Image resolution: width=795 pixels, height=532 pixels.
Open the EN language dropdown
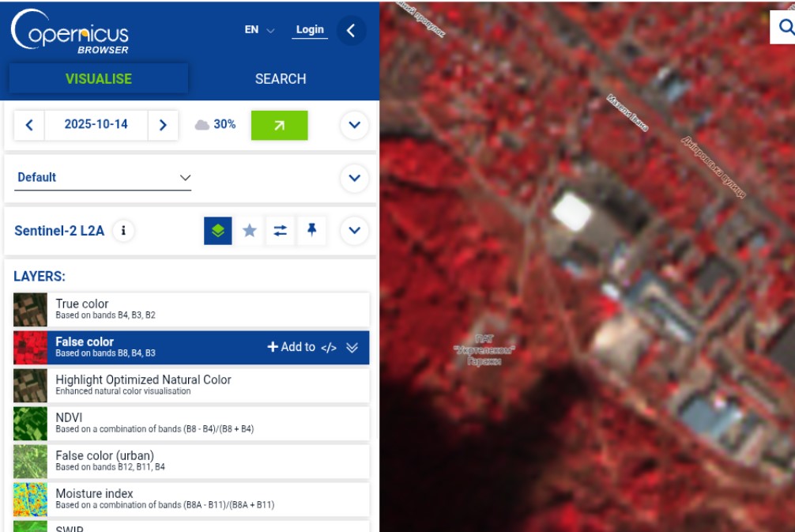tap(259, 30)
